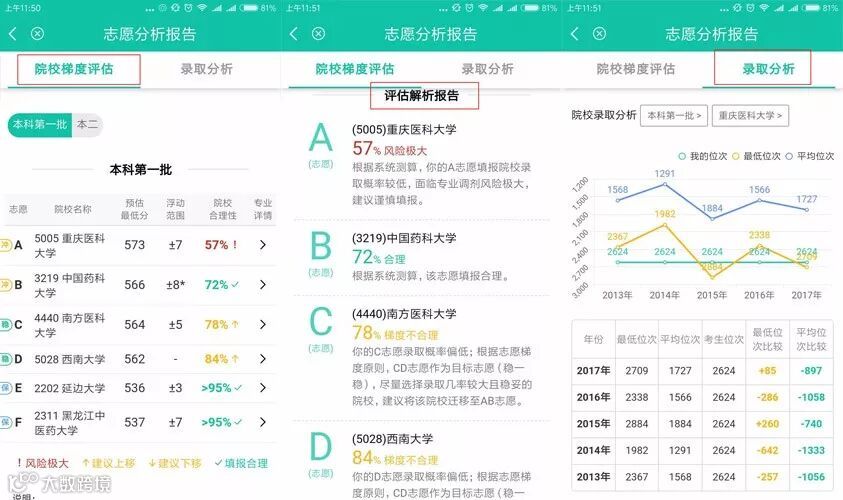Tap 稳 badge beside choice C
The image size is (843, 500).
[6, 324]
